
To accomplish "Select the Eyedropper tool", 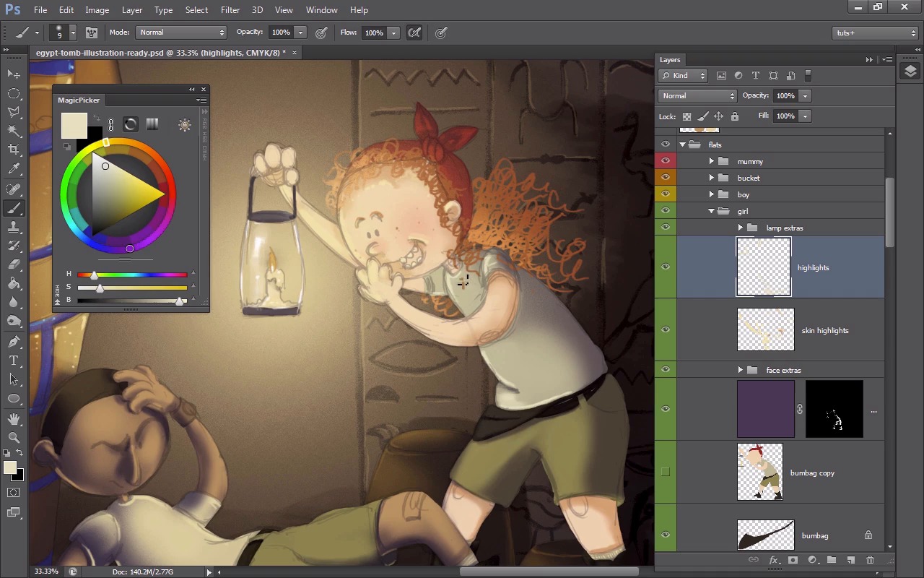I will [x=14, y=169].
